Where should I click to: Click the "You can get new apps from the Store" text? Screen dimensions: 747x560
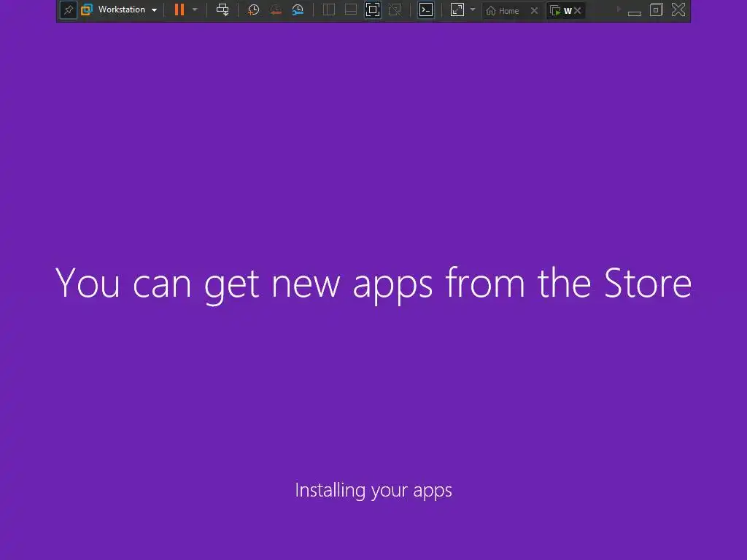point(373,284)
